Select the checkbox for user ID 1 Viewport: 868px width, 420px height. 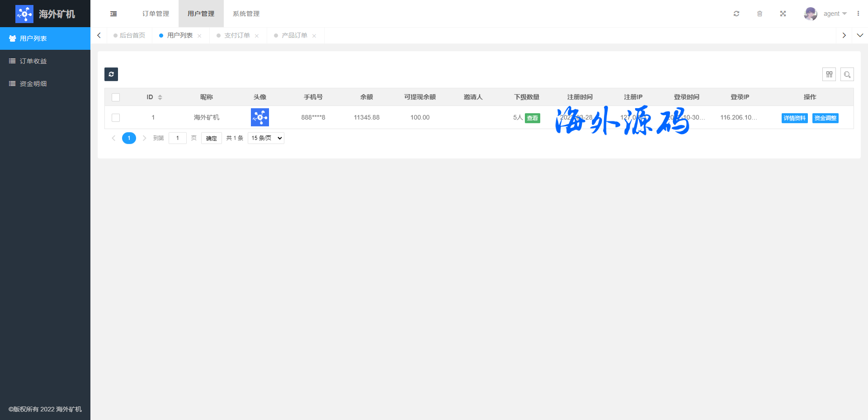point(116,118)
